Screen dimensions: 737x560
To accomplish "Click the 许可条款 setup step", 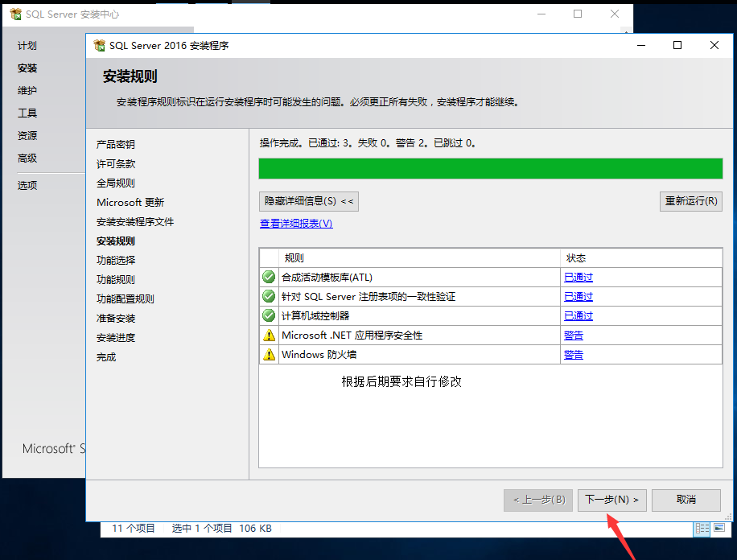I will (116, 163).
